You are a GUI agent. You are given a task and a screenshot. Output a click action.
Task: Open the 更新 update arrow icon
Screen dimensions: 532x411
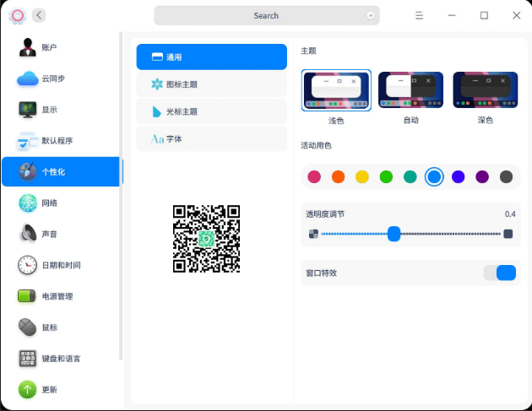coord(28,389)
